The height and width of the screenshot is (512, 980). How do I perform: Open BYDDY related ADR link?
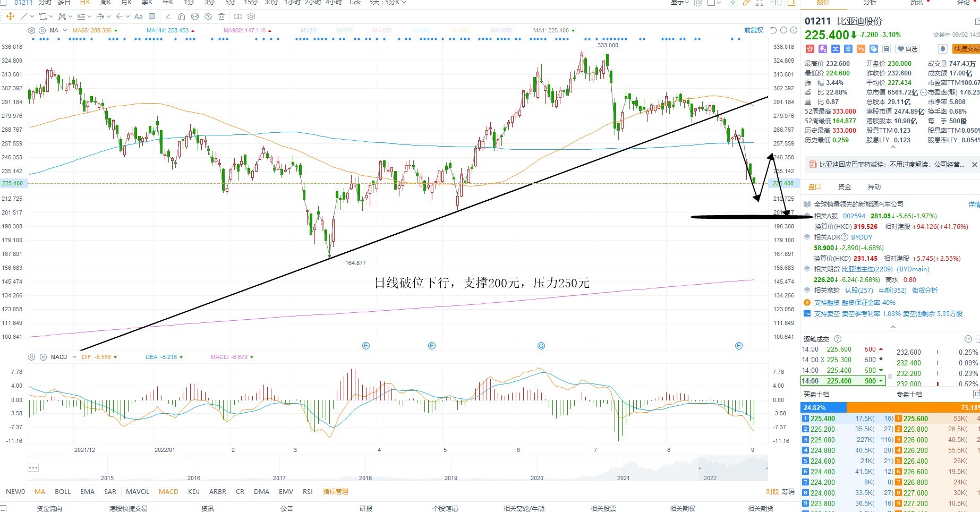click(x=862, y=237)
